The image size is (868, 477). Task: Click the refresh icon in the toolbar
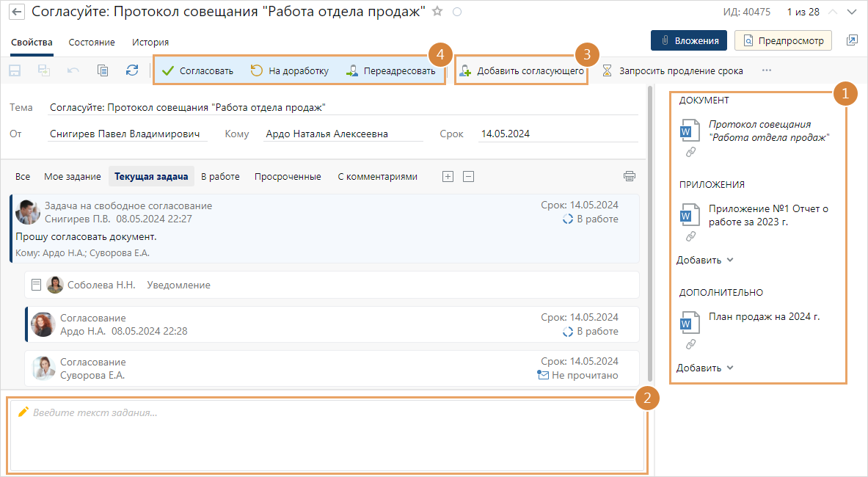(x=132, y=70)
